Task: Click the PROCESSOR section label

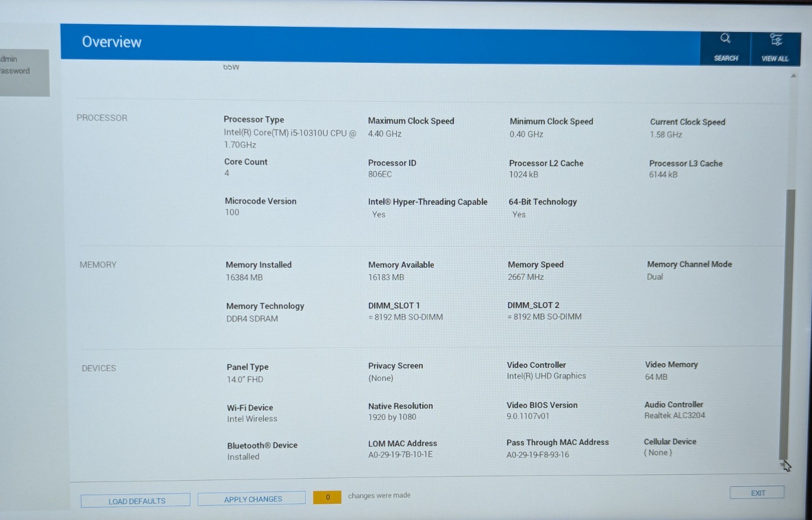Action: [x=101, y=118]
